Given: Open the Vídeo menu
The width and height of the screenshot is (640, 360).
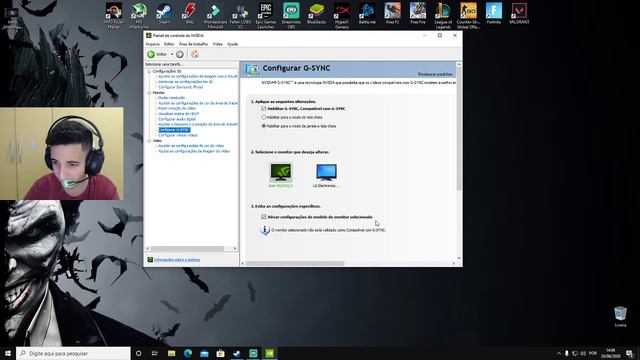Looking at the screenshot, I should tap(218, 44).
